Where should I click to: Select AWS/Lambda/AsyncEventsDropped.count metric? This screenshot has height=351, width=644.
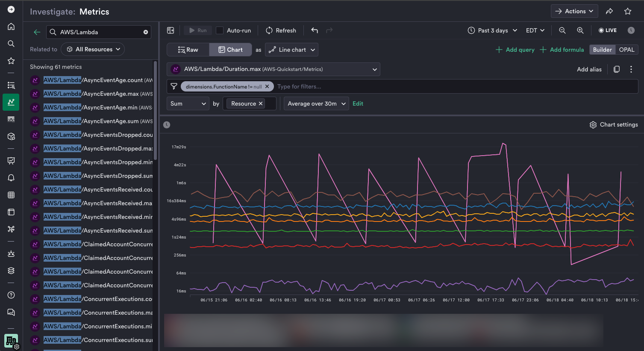point(91,135)
